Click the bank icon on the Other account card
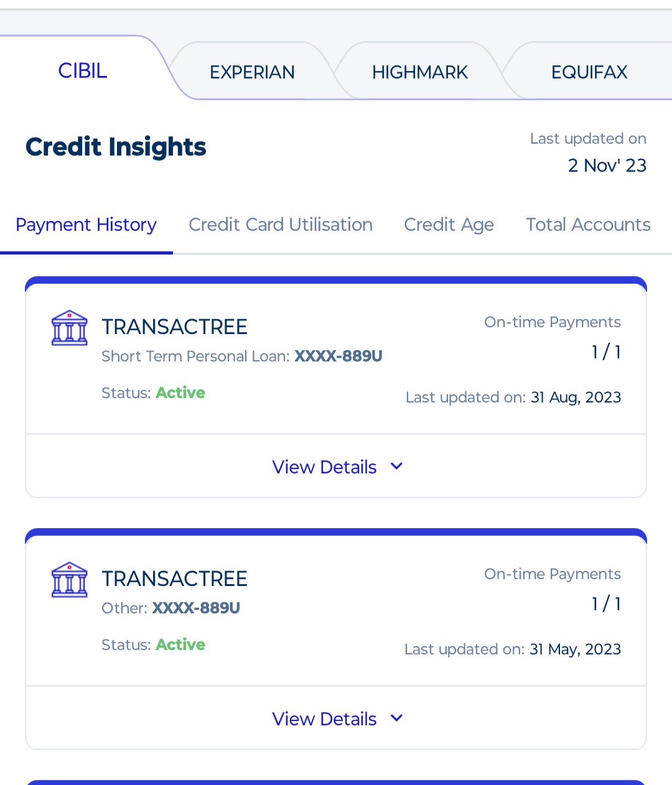The image size is (672, 785). point(69,580)
